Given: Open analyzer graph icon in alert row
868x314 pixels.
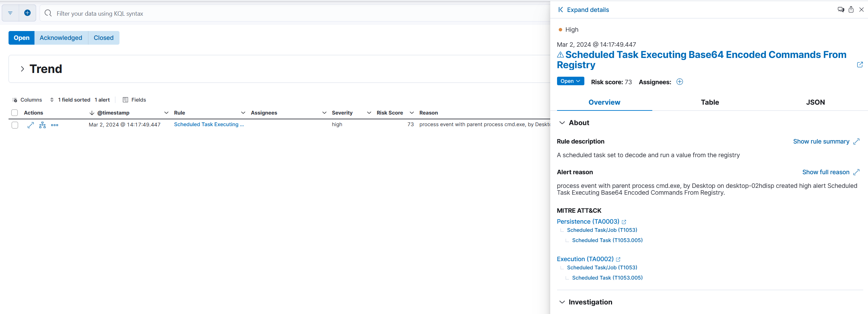Looking at the screenshot, I should tap(42, 125).
